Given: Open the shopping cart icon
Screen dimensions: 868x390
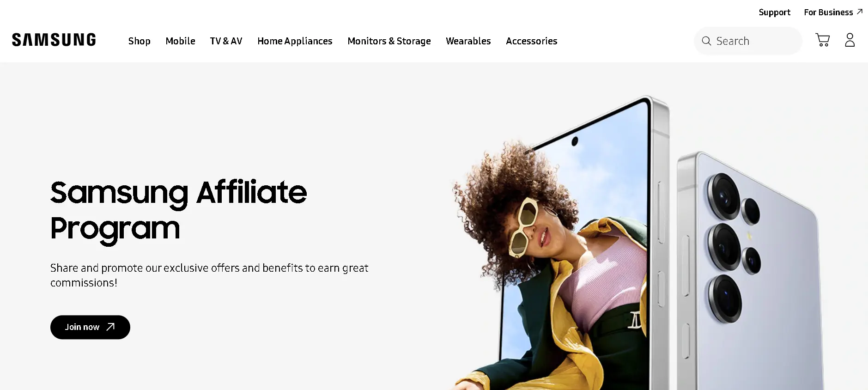Looking at the screenshot, I should [823, 40].
